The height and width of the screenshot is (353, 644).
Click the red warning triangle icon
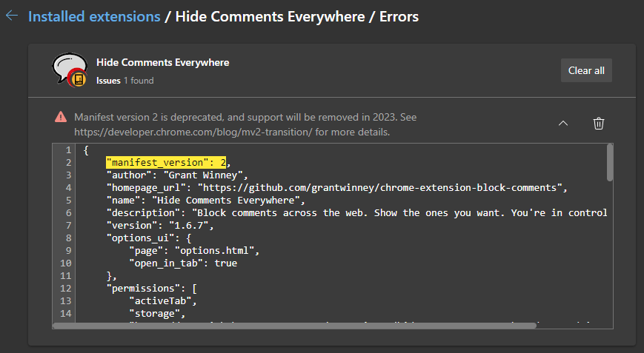pos(61,117)
